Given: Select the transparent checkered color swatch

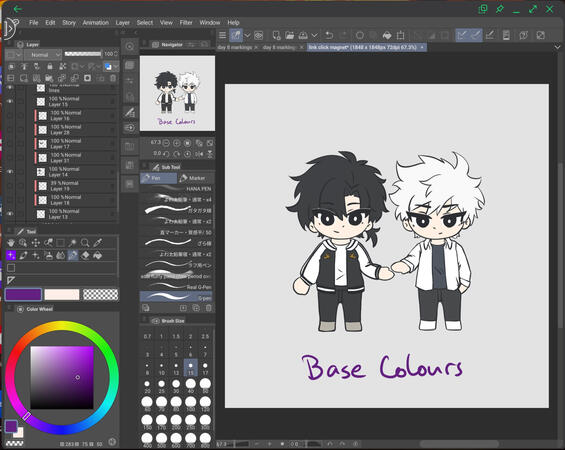Looking at the screenshot, I should click(101, 294).
